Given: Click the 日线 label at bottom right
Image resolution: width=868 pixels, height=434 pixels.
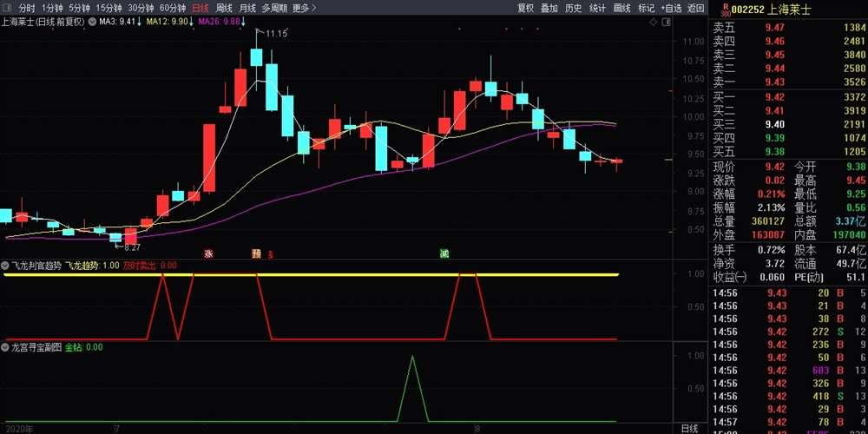Looking at the screenshot, I should [689, 429].
